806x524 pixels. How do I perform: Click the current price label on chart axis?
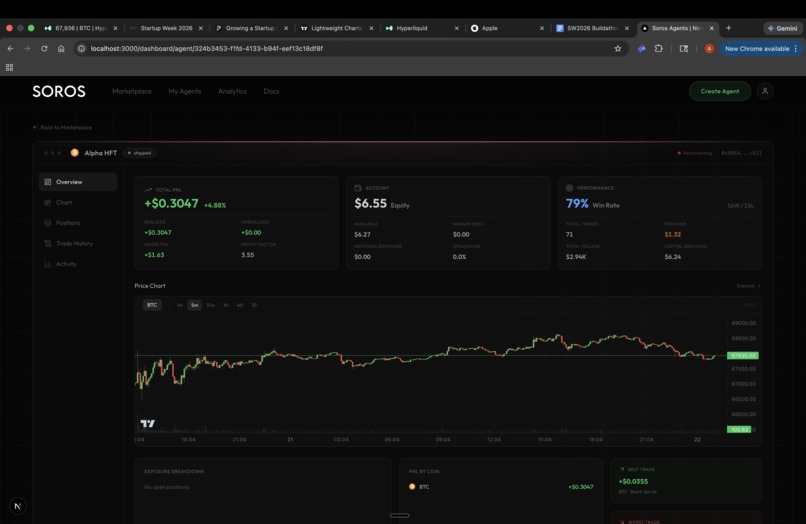coord(743,355)
